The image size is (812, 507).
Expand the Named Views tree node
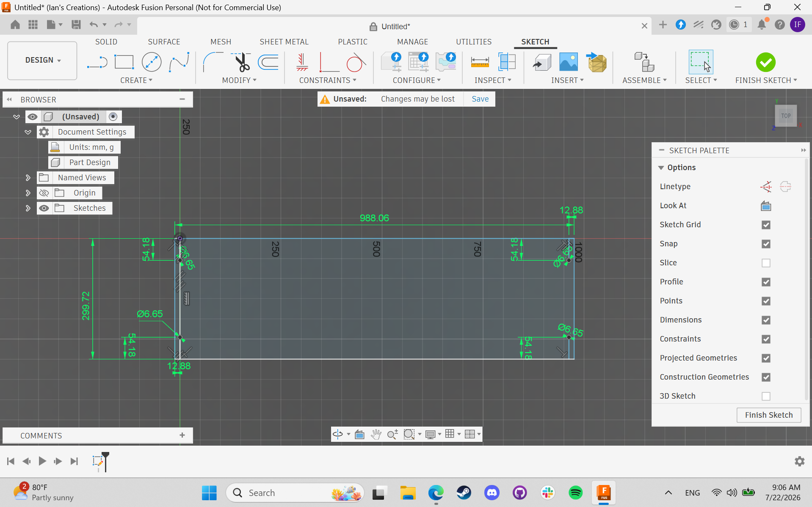point(28,178)
